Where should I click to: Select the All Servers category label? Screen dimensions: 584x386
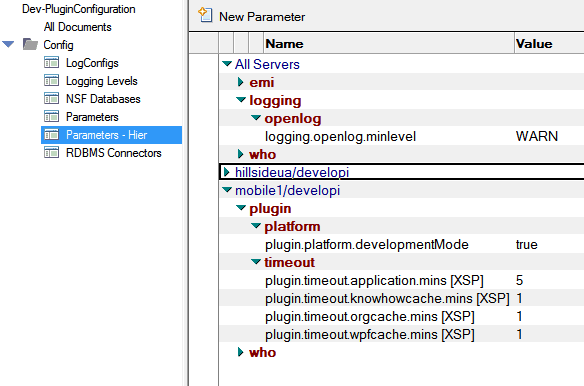pos(267,64)
